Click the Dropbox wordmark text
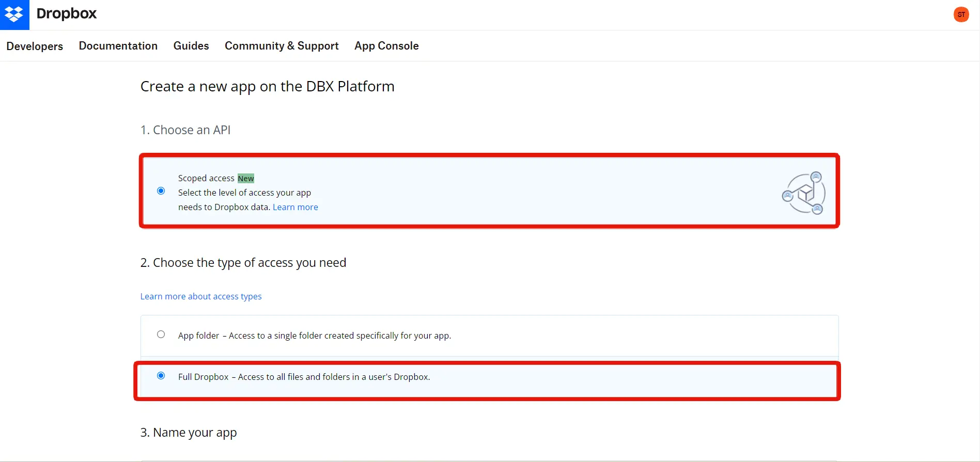 click(67, 14)
